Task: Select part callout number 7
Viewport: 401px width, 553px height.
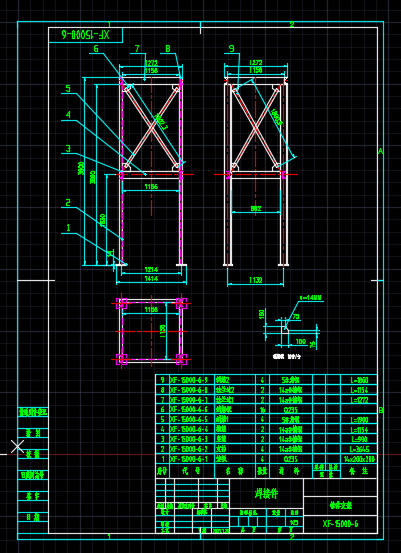Action: (137, 48)
